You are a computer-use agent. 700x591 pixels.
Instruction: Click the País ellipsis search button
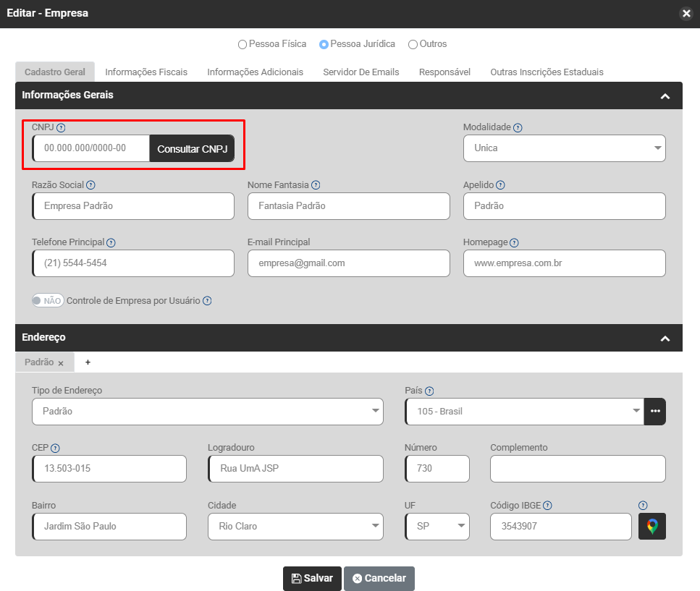[655, 411]
